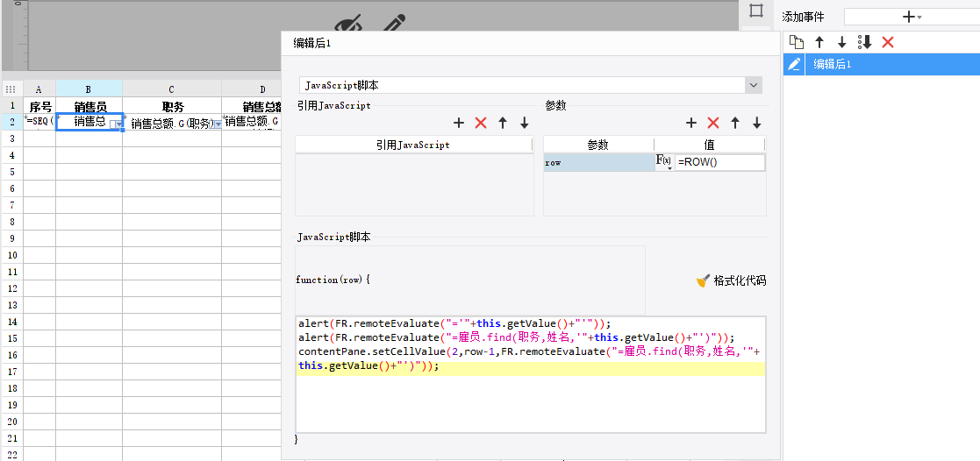Select row header 5

11,171
